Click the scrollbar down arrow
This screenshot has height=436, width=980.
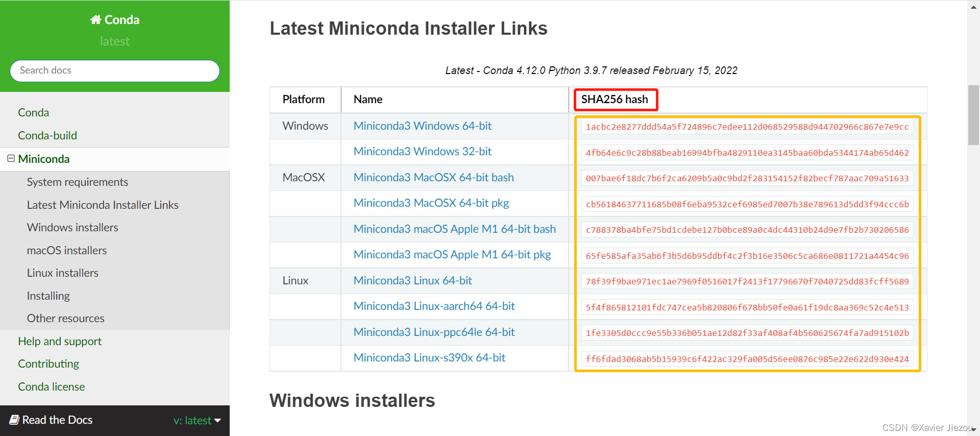tap(973, 430)
